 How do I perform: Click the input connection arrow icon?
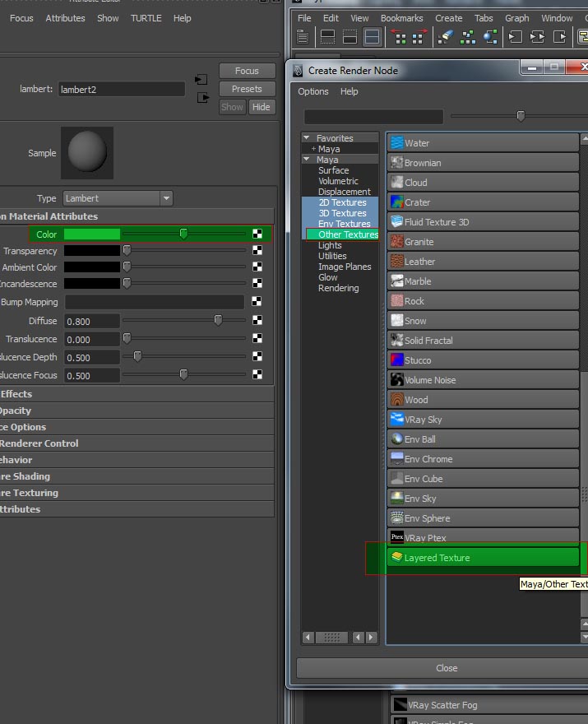(201, 80)
